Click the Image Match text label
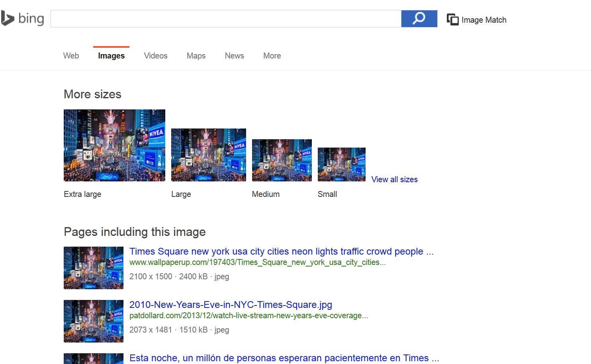Viewport: 591px width, 364px height. pos(484,20)
